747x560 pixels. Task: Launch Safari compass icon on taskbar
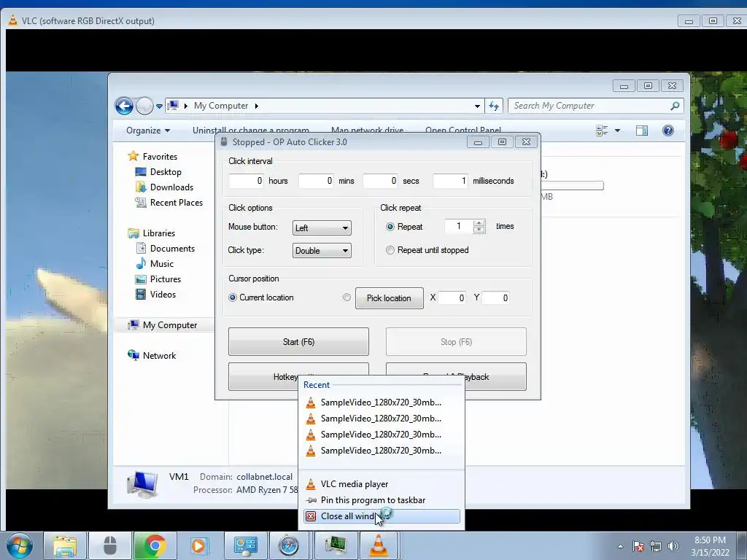point(289,545)
